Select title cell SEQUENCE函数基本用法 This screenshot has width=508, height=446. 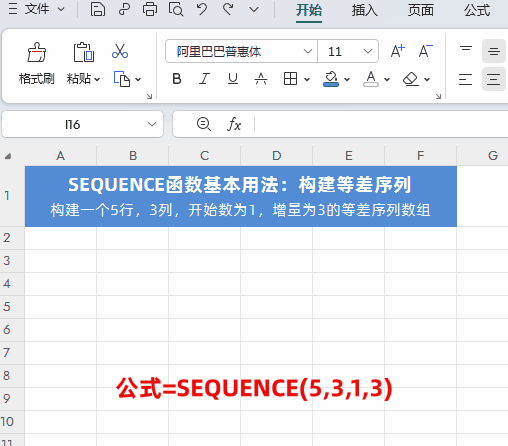point(241,196)
